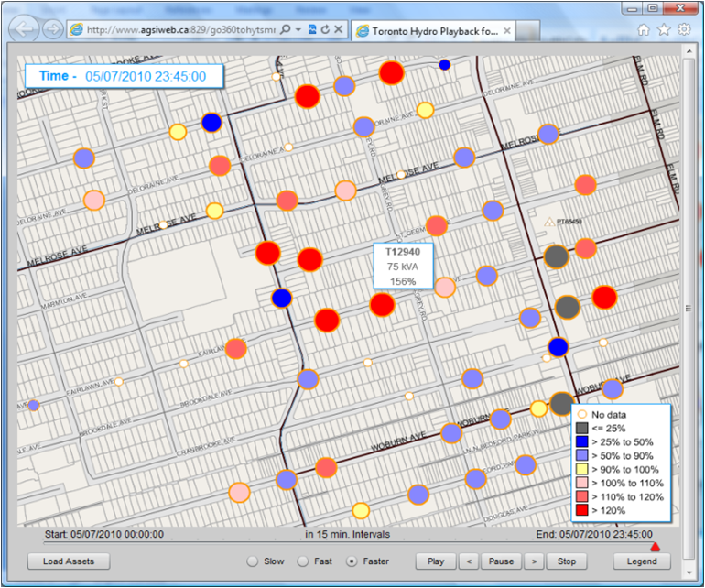The width and height of the screenshot is (705, 588).
Task: Click the browser Forward arrow button
Action: pos(53,30)
